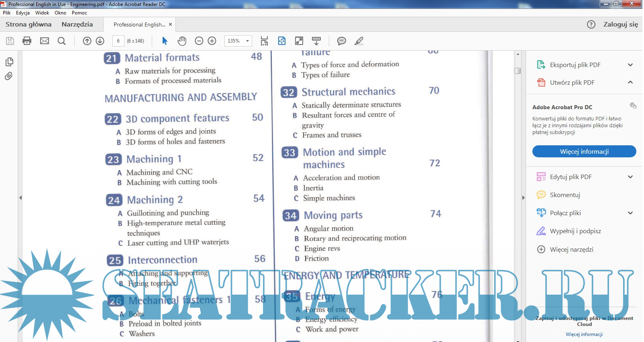
Task: Click the zoom out minus icon
Action: tap(199, 41)
